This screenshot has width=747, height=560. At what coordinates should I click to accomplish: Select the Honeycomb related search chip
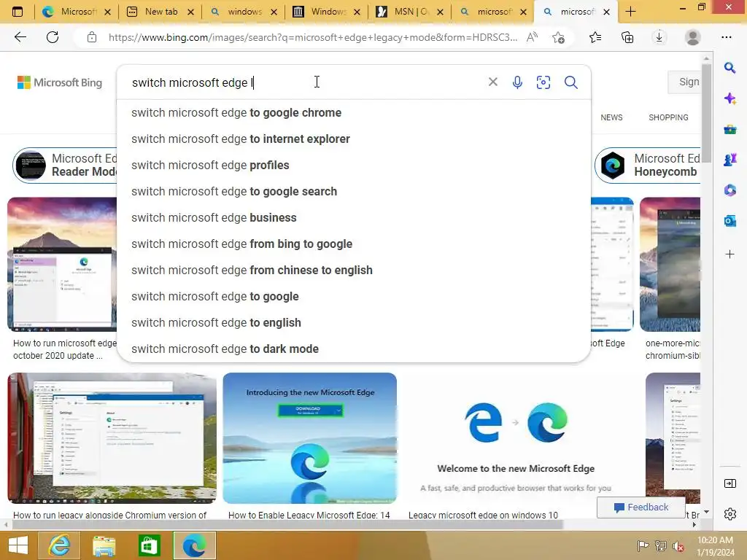(x=649, y=166)
